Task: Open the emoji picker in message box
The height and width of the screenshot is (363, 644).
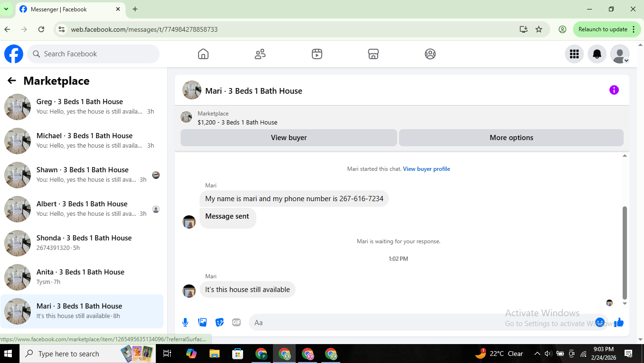Action: point(599,322)
